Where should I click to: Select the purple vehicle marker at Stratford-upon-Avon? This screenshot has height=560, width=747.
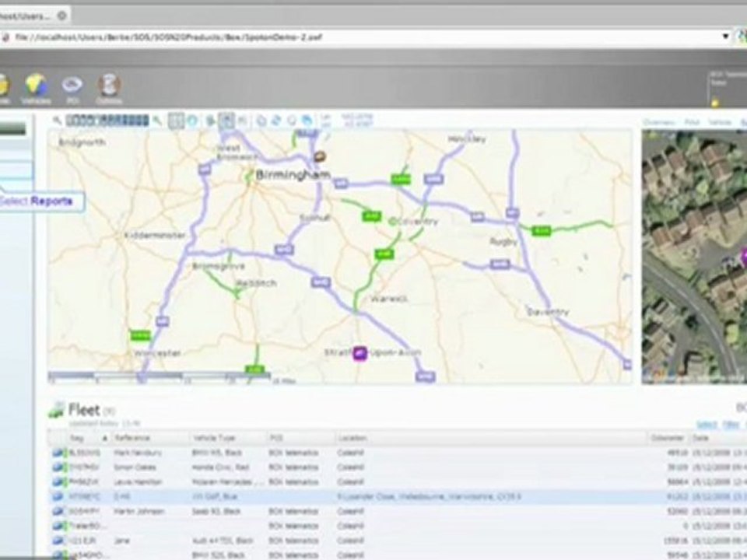tap(360, 353)
